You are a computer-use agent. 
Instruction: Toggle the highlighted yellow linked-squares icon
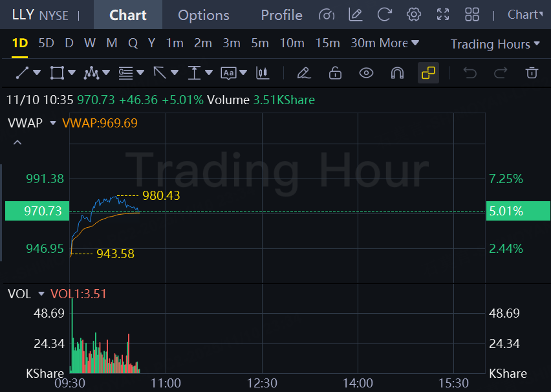point(428,73)
